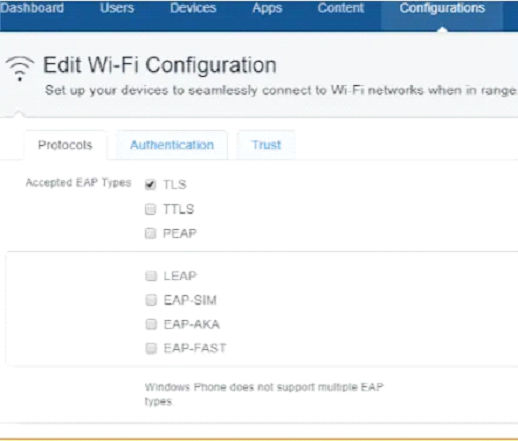This screenshot has height=441, width=518.
Task: Click the TLS label text
Action: point(175,184)
